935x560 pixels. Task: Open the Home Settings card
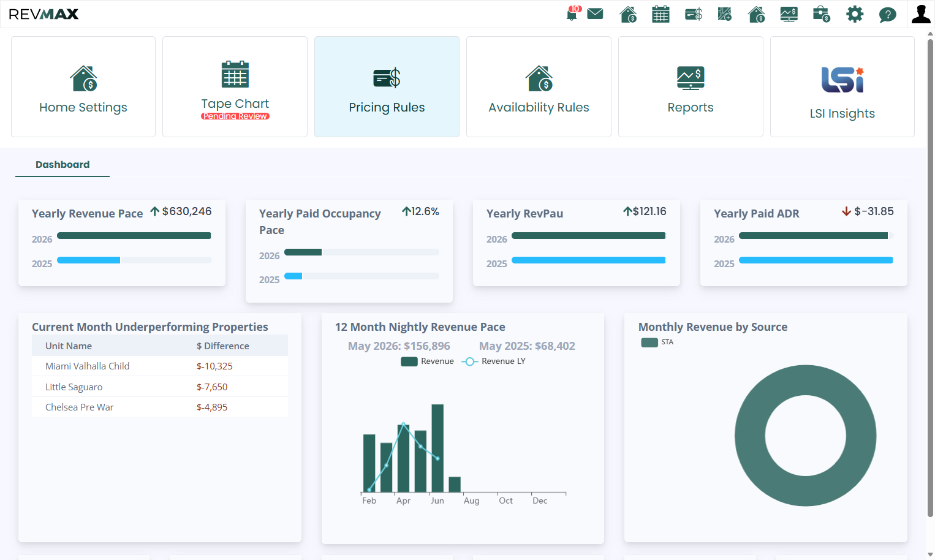pos(83,86)
